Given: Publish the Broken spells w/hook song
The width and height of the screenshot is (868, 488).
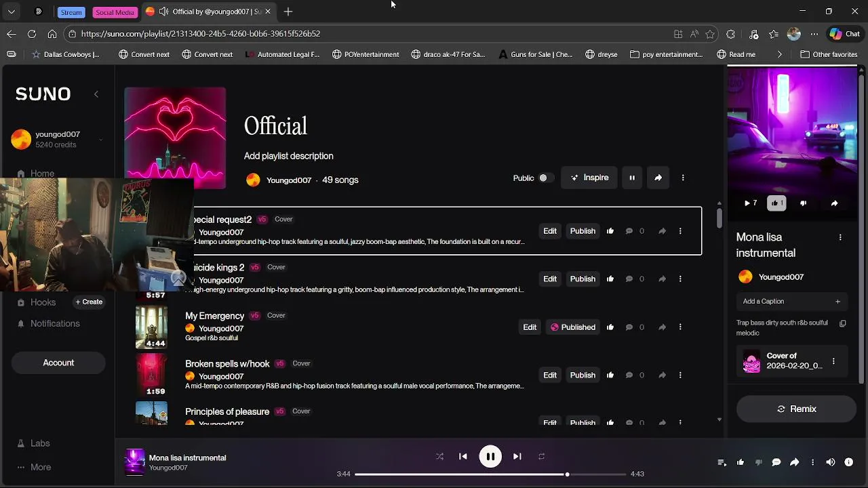Looking at the screenshot, I should click(583, 375).
